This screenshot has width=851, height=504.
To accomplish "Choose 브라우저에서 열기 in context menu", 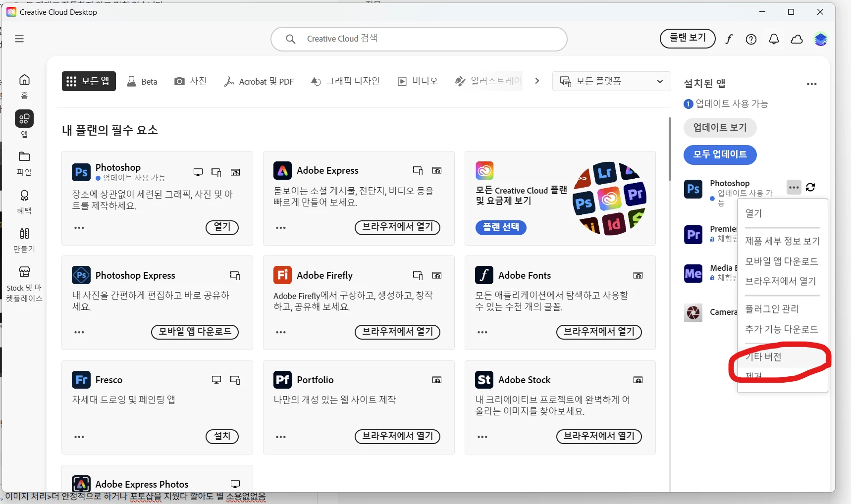I will 782,281.
